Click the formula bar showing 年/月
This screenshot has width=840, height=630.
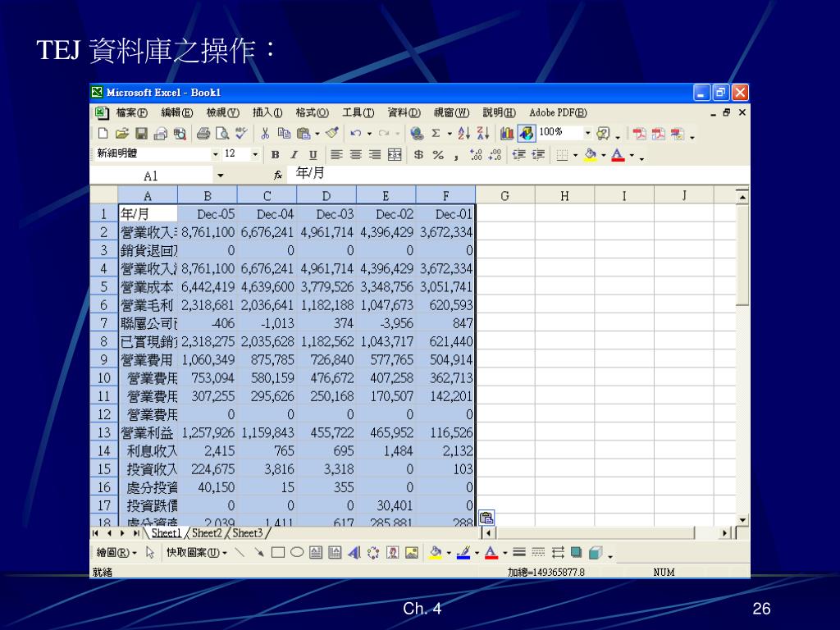(518, 174)
